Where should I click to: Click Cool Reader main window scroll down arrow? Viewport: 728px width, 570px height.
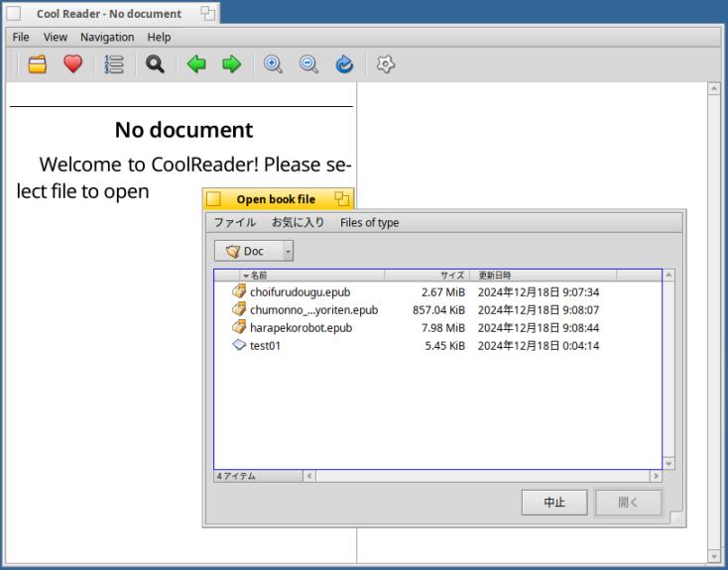(x=714, y=555)
